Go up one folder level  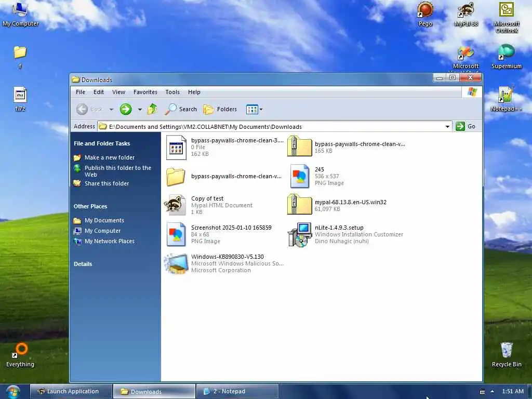[152, 109]
